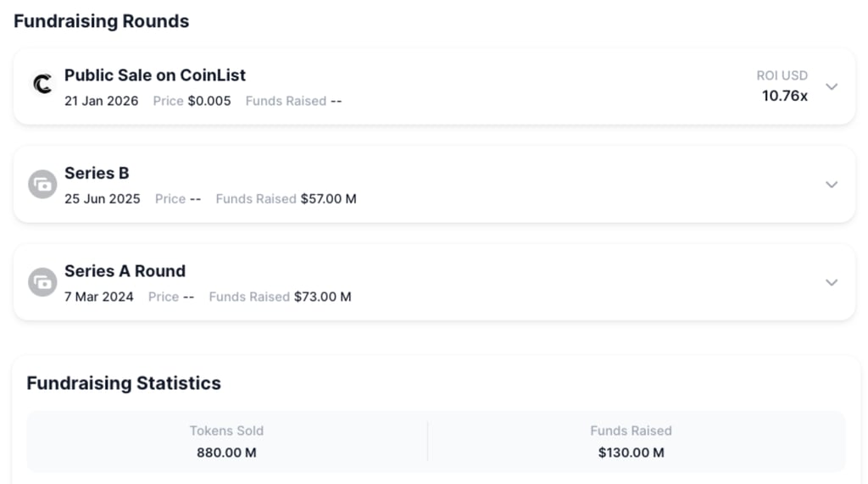Viewport: 868px width, 484px height.
Task: Click the $57.00 M funds raised value
Action: pos(329,199)
